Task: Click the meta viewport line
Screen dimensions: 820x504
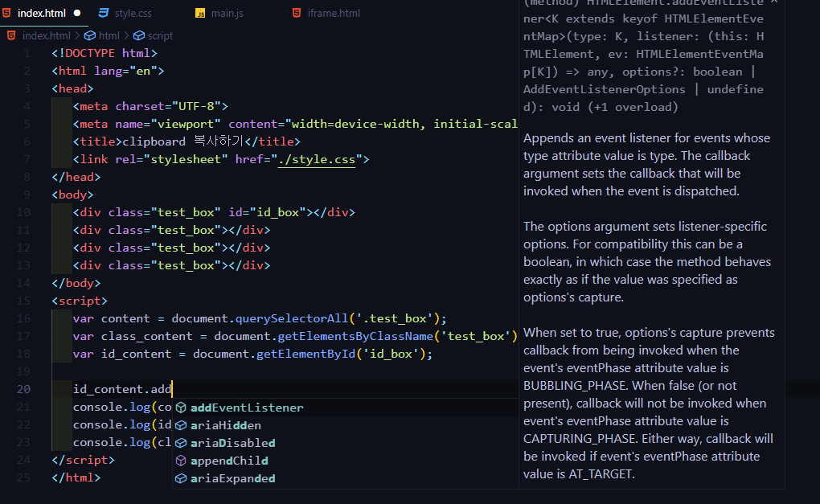Action: point(295,124)
